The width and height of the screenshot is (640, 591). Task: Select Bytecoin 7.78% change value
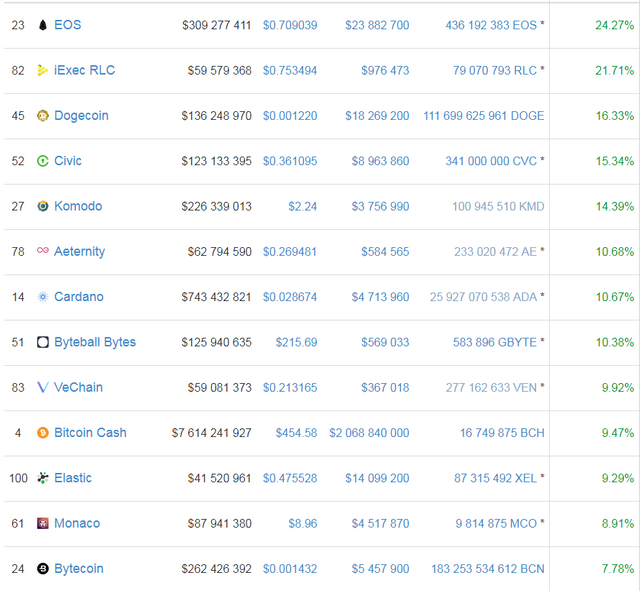click(618, 569)
